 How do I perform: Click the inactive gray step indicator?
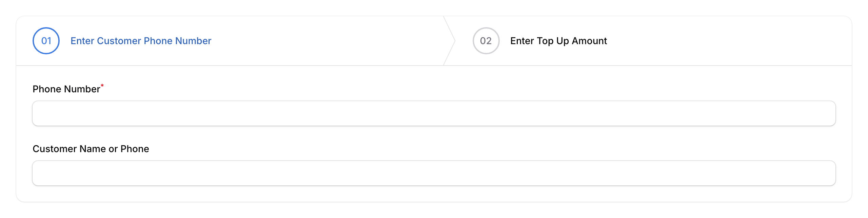486,41
